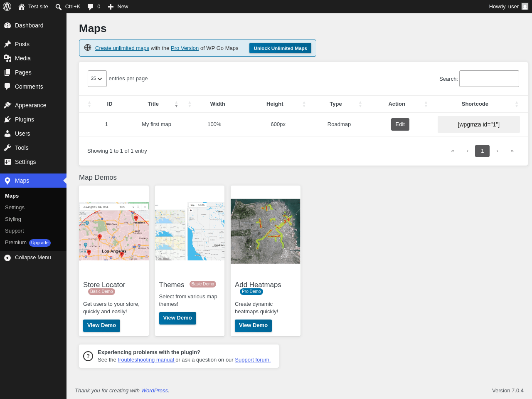View the Store Locator demo
The height and width of the screenshot is (399, 532).
(101, 326)
